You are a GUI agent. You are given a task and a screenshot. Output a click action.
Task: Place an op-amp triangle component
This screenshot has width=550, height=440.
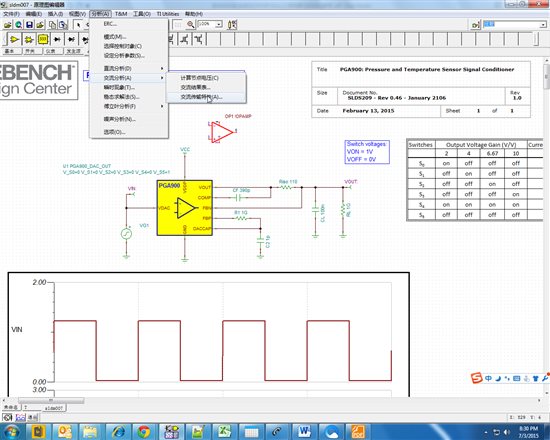(14, 39)
